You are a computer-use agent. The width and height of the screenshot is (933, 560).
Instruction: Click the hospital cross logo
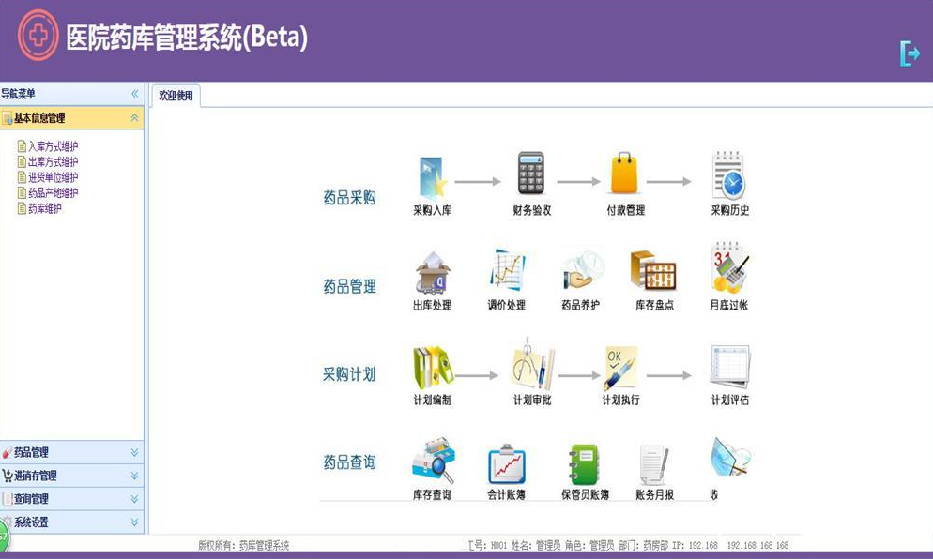point(38,36)
